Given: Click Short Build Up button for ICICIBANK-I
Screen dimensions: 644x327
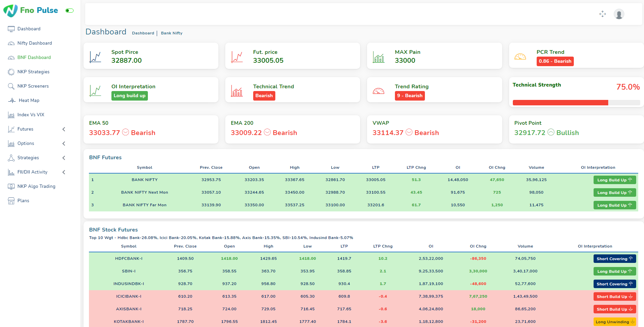Looking at the screenshot, I should pos(615,297).
